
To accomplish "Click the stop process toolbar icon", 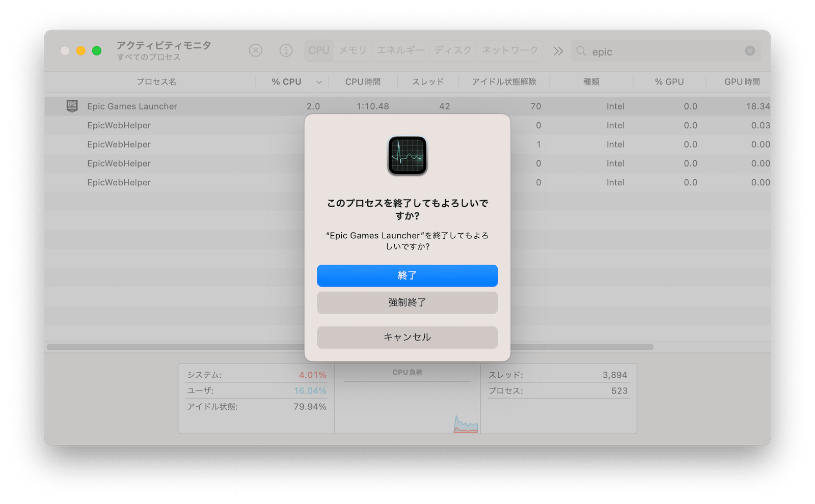I will point(256,50).
